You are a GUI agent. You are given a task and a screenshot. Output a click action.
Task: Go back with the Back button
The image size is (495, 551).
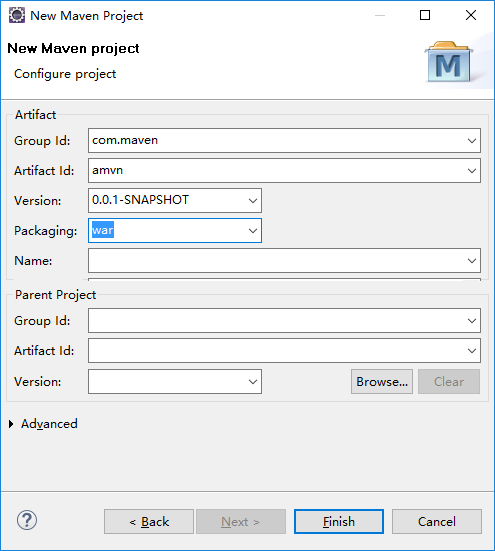pyautogui.click(x=149, y=521)
